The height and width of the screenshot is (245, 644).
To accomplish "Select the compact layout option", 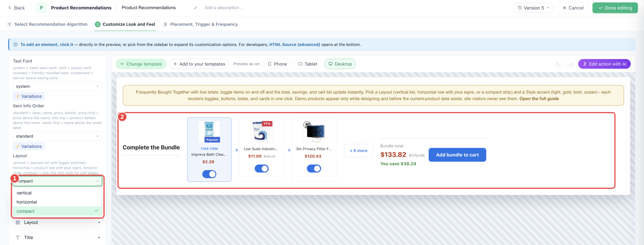I will (57, 211).
